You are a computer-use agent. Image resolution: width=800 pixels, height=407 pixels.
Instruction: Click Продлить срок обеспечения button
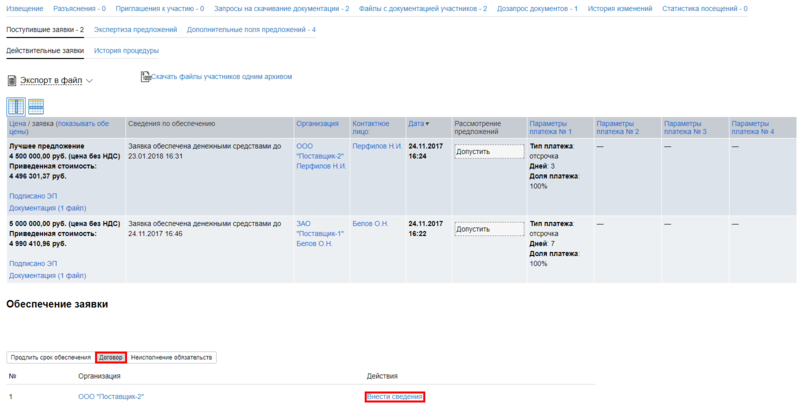coord(49,357)
